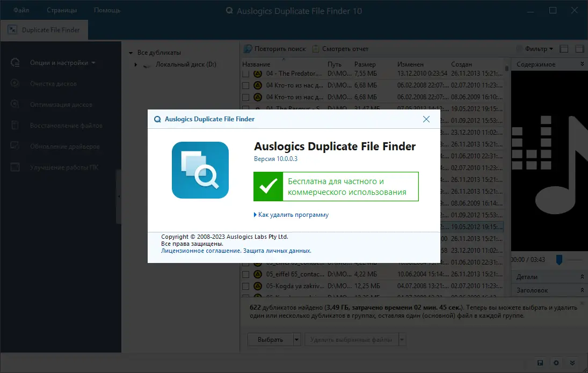Open dropdown arrow beside Удалить выбранные файлы

click(402, 340)
